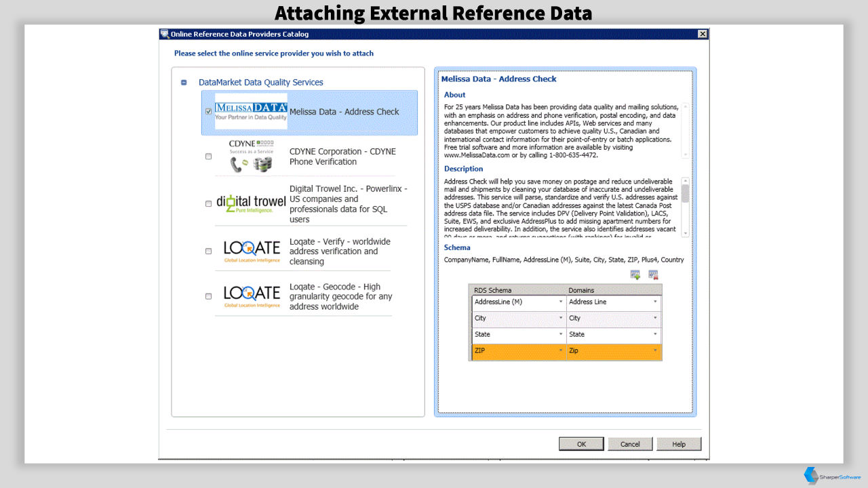868x488 pixels.
Task: Click the Digital Trowel logo
Action: tap(251, 203)
